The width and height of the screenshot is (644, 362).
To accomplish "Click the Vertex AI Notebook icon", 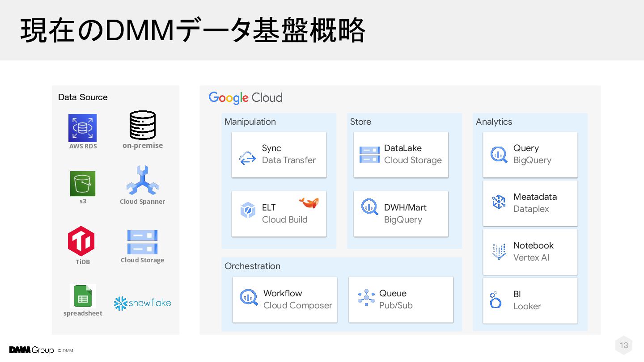I will [x=499, y=252].
